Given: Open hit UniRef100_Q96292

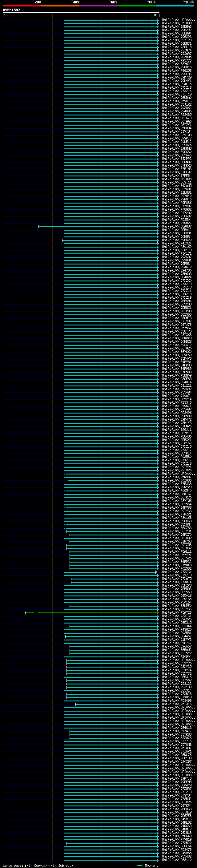Looking at the screenshot, I should click(x=177, y=30).
